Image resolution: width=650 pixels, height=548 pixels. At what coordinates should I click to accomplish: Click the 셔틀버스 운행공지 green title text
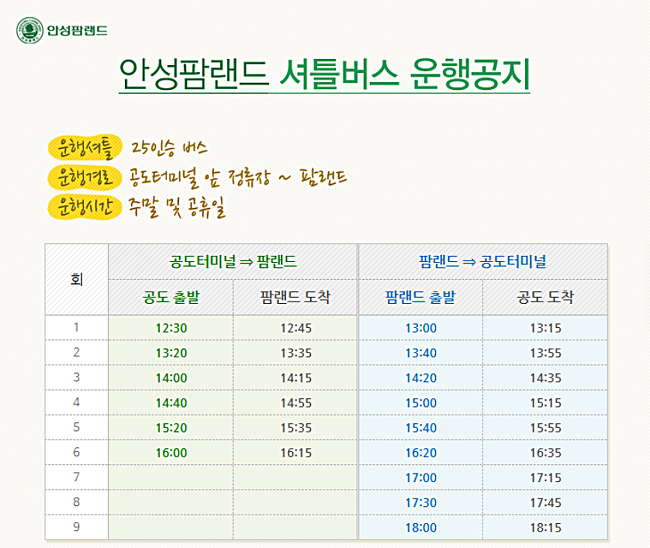tap(405, 74)
